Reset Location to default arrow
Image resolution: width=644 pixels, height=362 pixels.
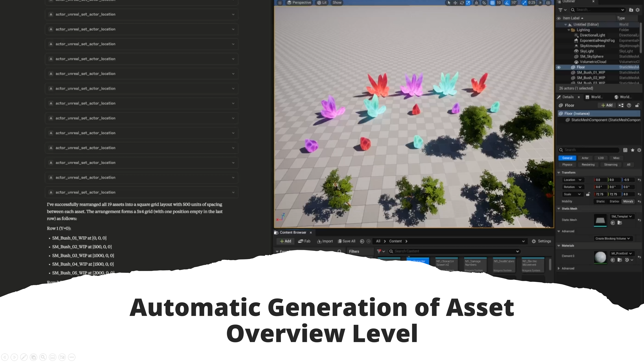[x=639, y=180]
